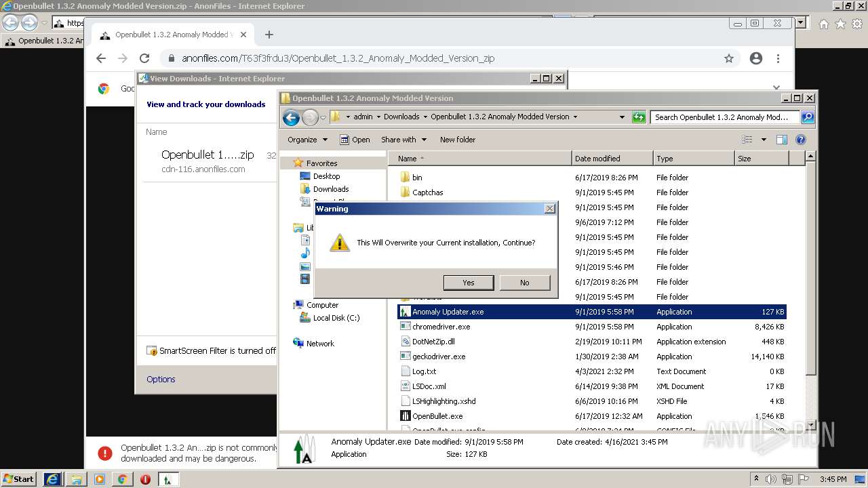Click the Explorer help icon
868x488 pixels.
(x=800, y=140)
